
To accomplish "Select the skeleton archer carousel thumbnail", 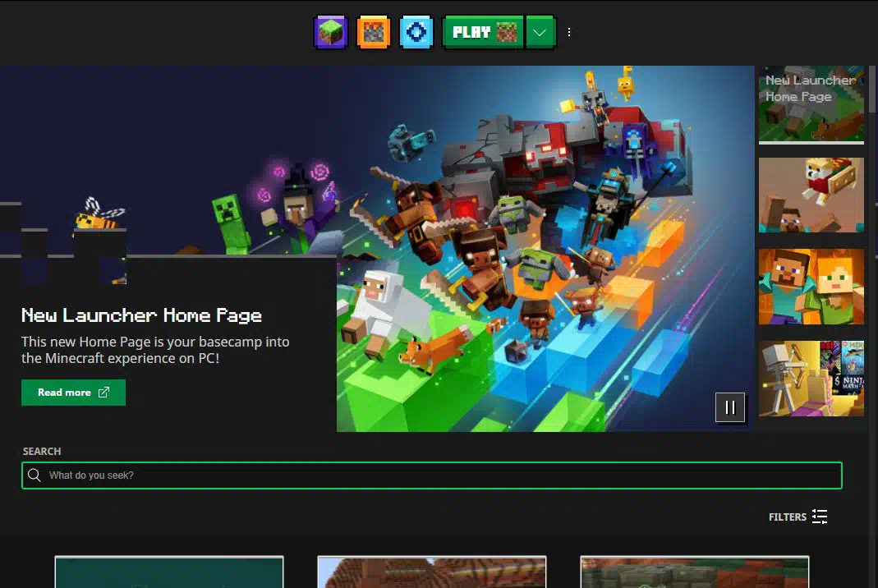I will pos(811,379).
